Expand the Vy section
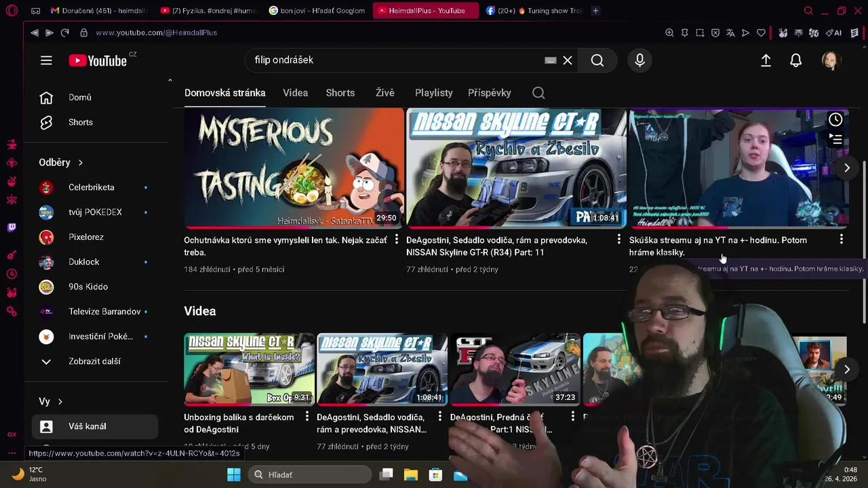Viewport: 868px width, 488px height. [x=51, y=402]
